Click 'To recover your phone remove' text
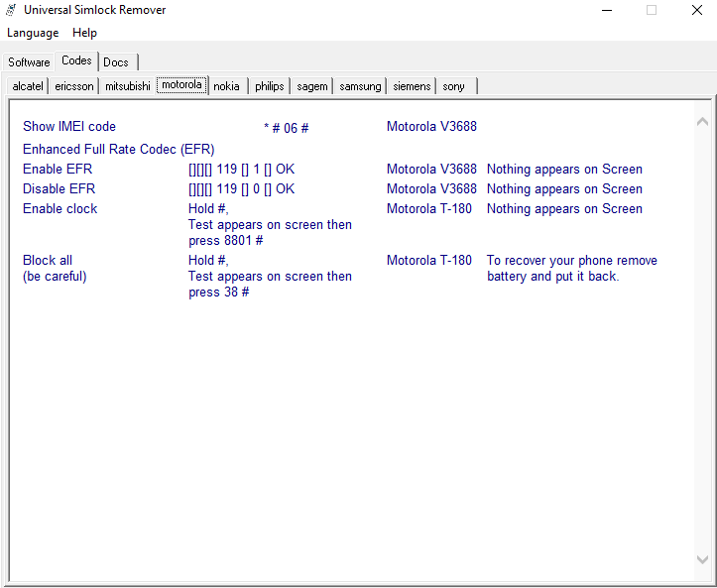This screenshot has width=717, height=588. point(572,261)
